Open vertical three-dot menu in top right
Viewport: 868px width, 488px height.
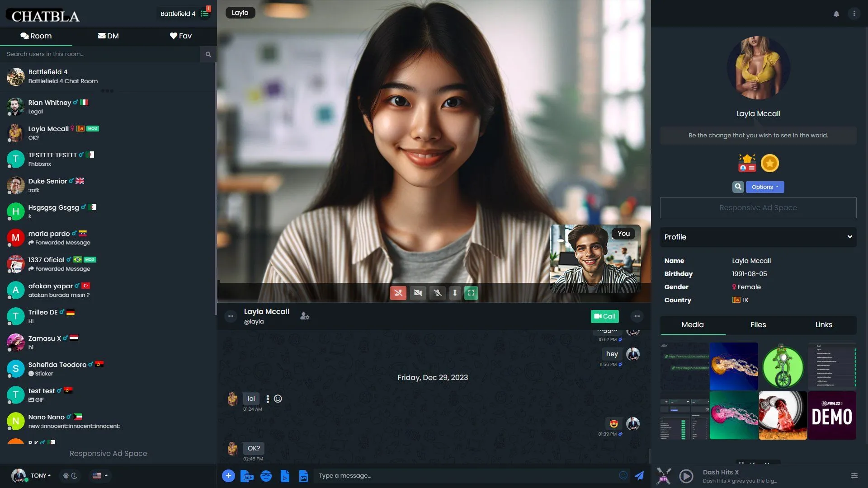point(854,14)
